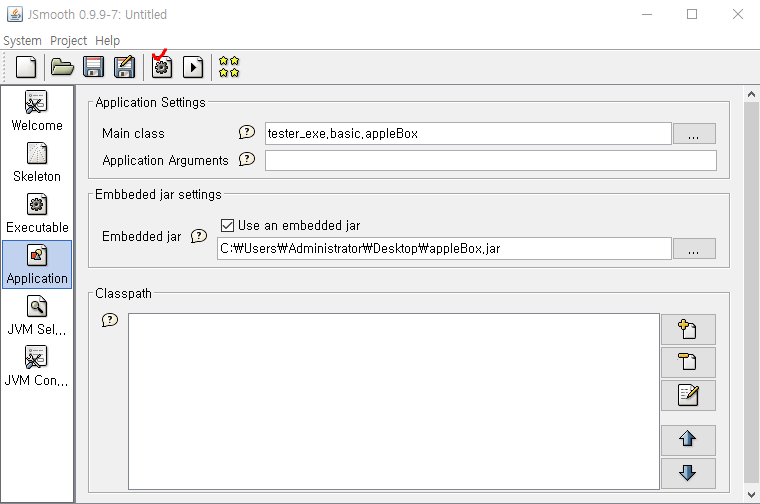Open a project with folder icon
This screenshot has width=760, height=504.
pyautogui.click(x=63, y=67)
